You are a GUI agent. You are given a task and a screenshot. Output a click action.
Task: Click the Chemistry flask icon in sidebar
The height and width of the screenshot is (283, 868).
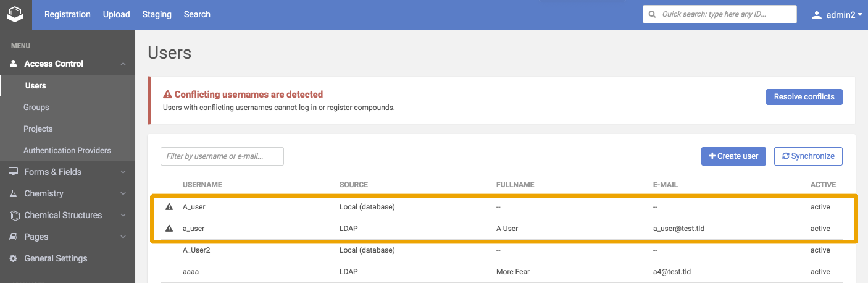(13, 193)
